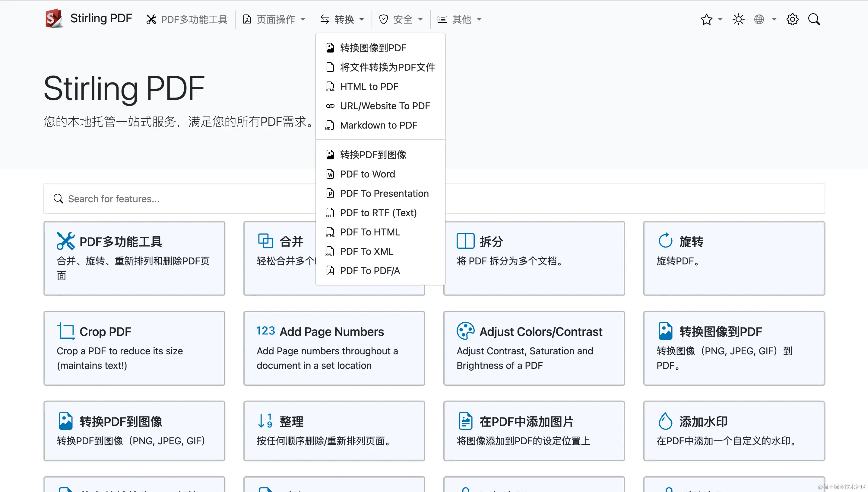Click the link icon beside URL/Website To PDF

(x=330, y=106)
